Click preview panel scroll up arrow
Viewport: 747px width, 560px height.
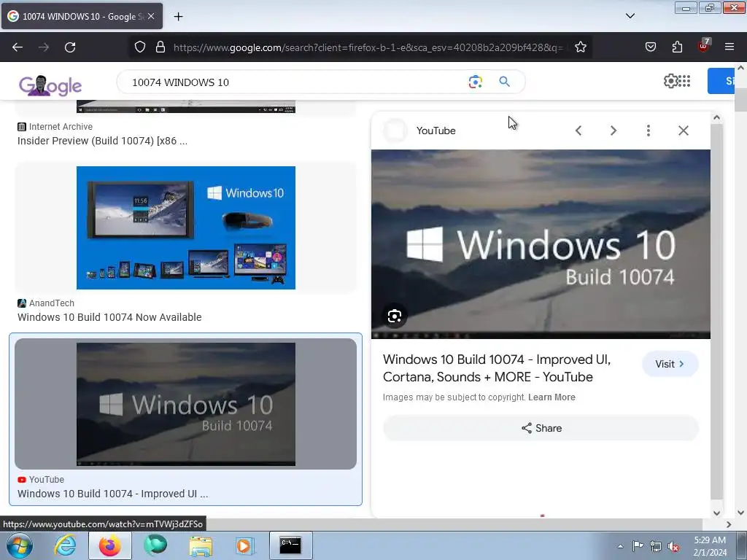tap(716, 117)
